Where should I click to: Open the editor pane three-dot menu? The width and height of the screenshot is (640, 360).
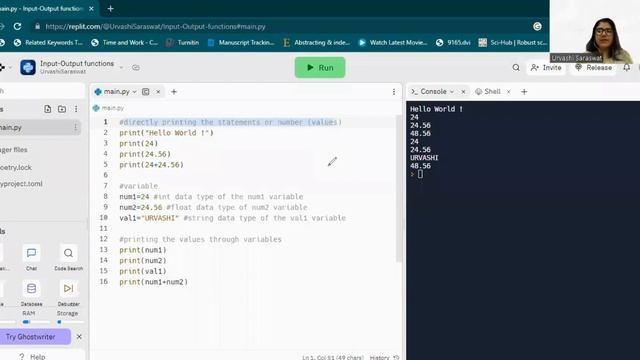pos(394,92)
